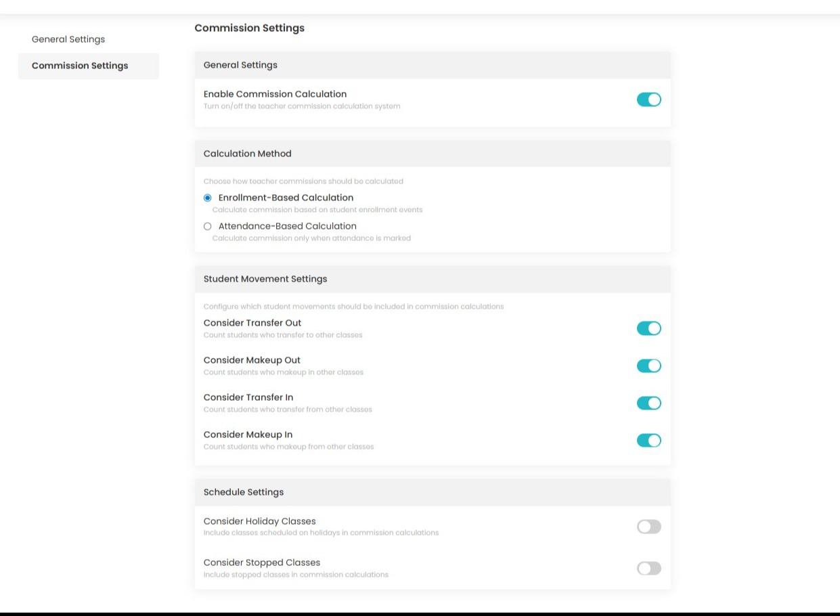840x616 pixels.
Task: Choose the Attendance-Based Calculation radio button
Action: (208, 226)
